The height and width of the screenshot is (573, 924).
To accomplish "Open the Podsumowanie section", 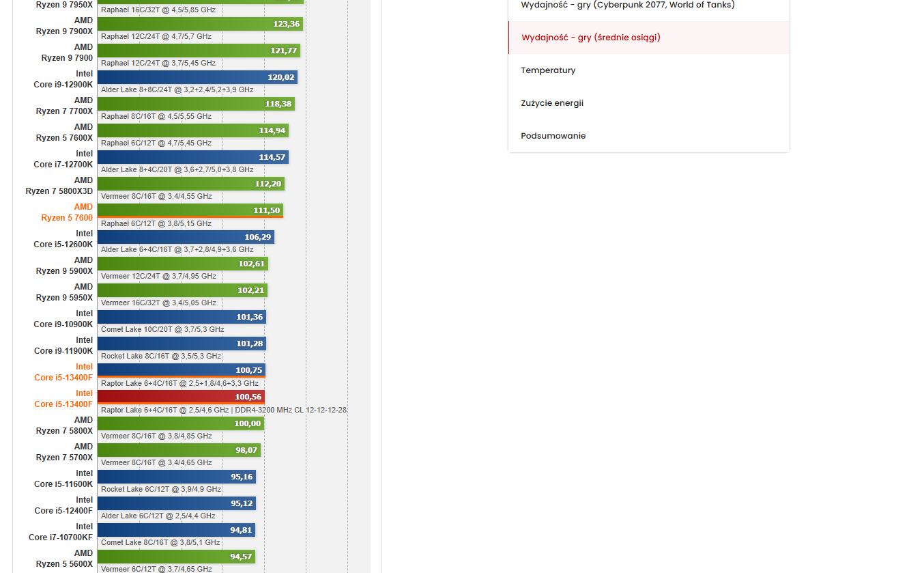I will coord(649,136).
